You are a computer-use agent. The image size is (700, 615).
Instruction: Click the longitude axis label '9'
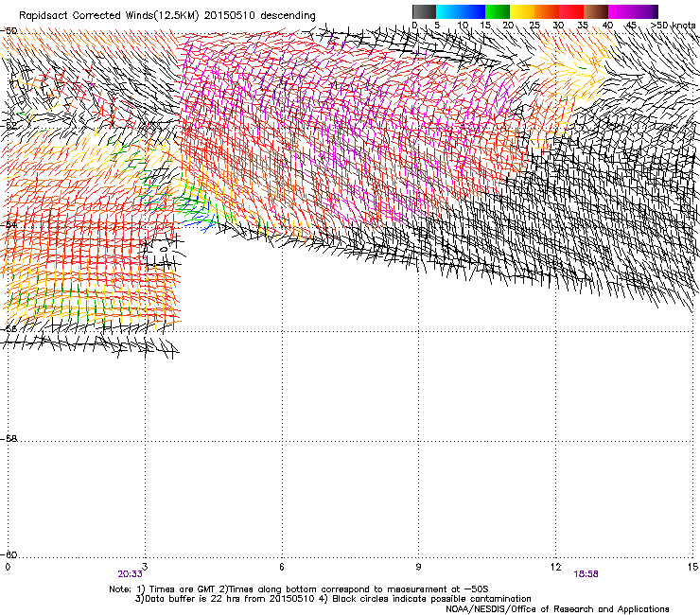[x=418, y=567]
